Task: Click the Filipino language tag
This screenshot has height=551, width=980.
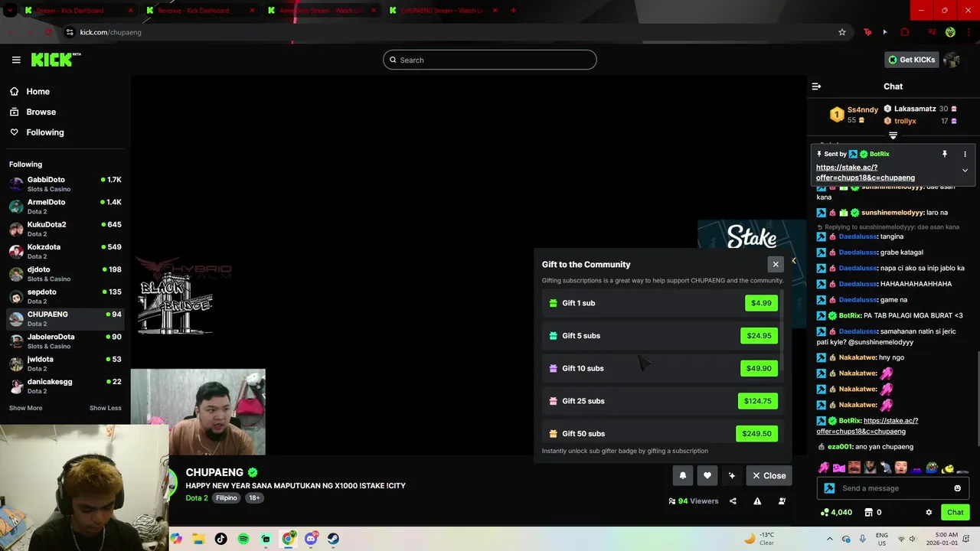Action: click(226, 498)
